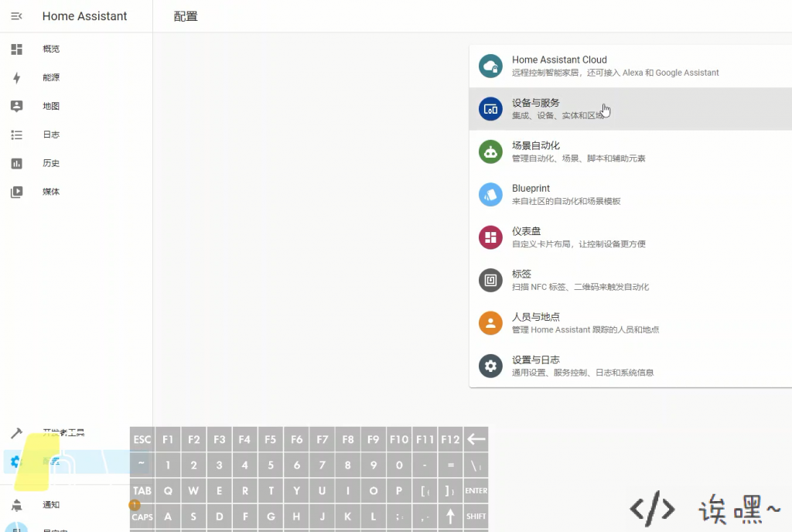Click the 仪表盘 dashboard icon
The width and height of the screenshot is (792, 532).
[490, 237]
